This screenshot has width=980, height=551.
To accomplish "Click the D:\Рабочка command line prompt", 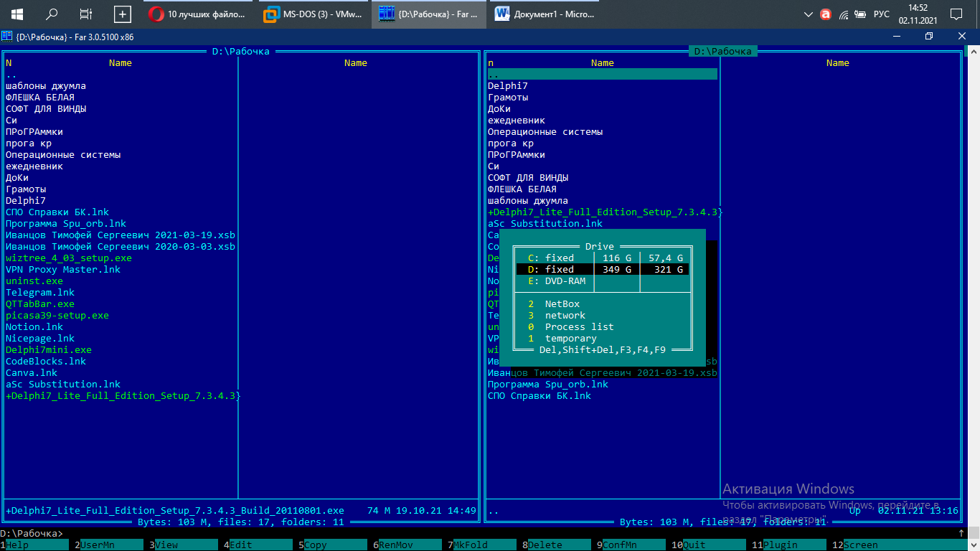I will (32, 534).
